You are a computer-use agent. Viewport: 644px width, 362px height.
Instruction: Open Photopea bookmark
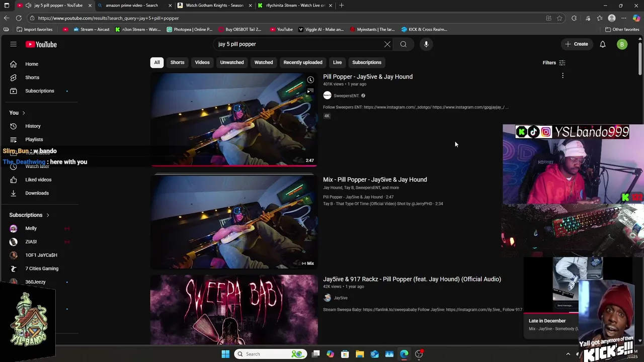click(190, 29)
